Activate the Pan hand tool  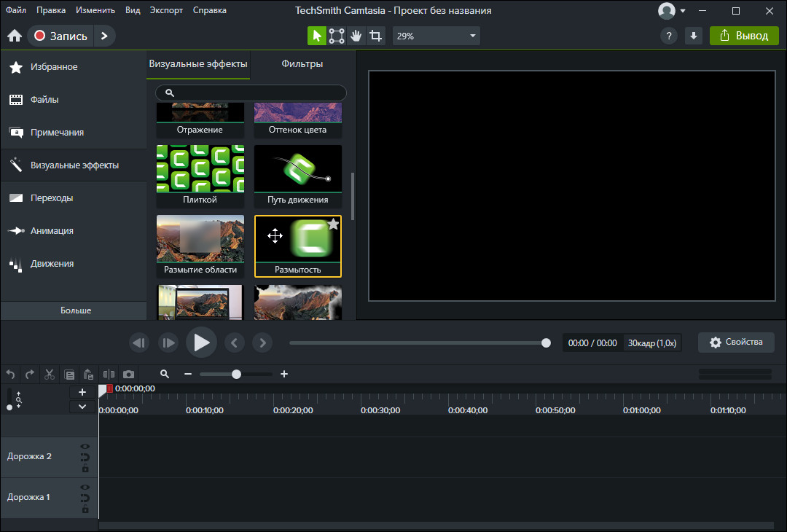pyautogui.click(x=356, y=36)
